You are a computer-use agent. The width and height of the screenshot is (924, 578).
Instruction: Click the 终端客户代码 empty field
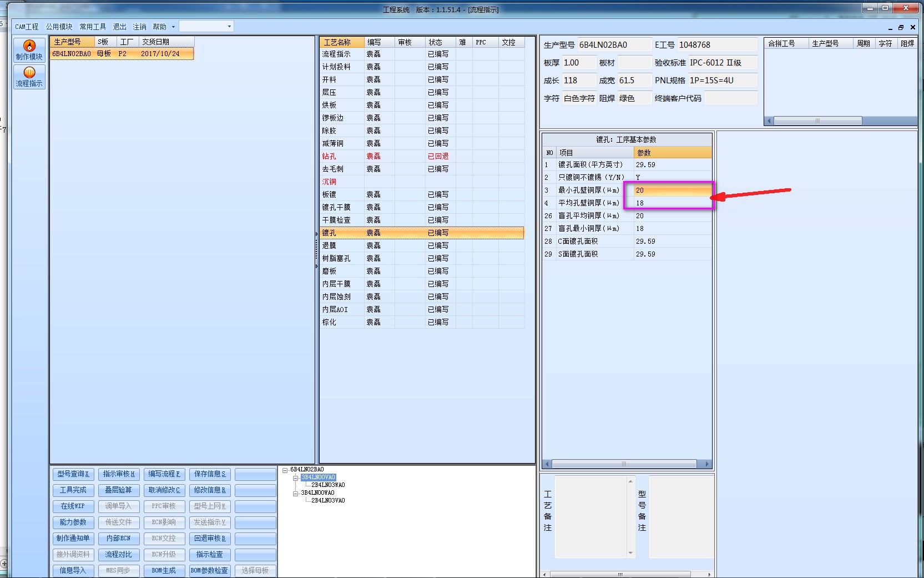(x=731, y=98)
